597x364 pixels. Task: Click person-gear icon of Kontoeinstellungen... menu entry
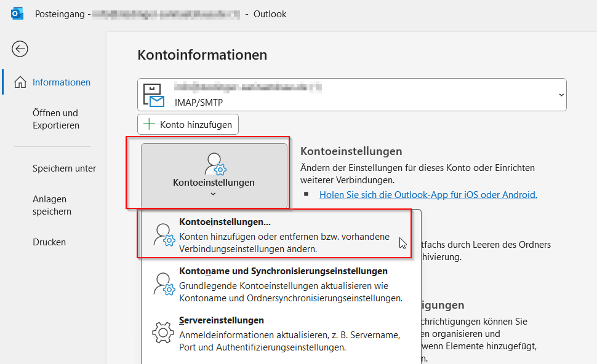(164, 235)
